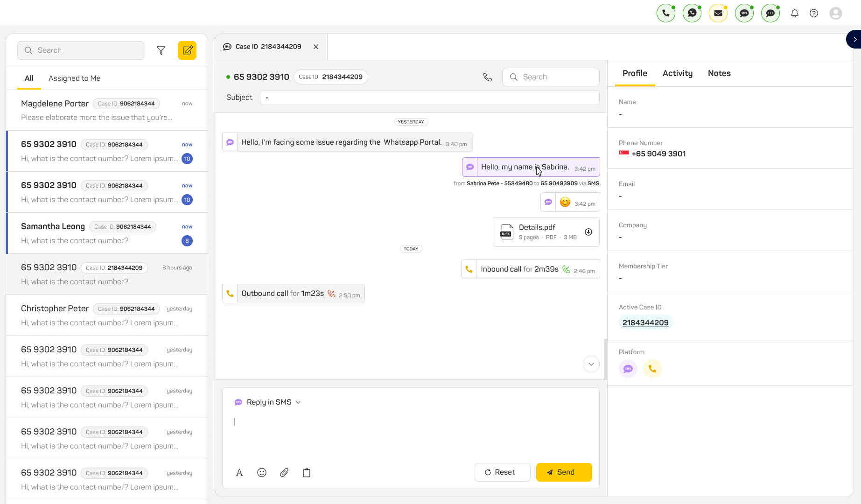Click the scroll-to-bottom chevron in chat
Viewport: 861px width, 504px height.
(591, 364)
